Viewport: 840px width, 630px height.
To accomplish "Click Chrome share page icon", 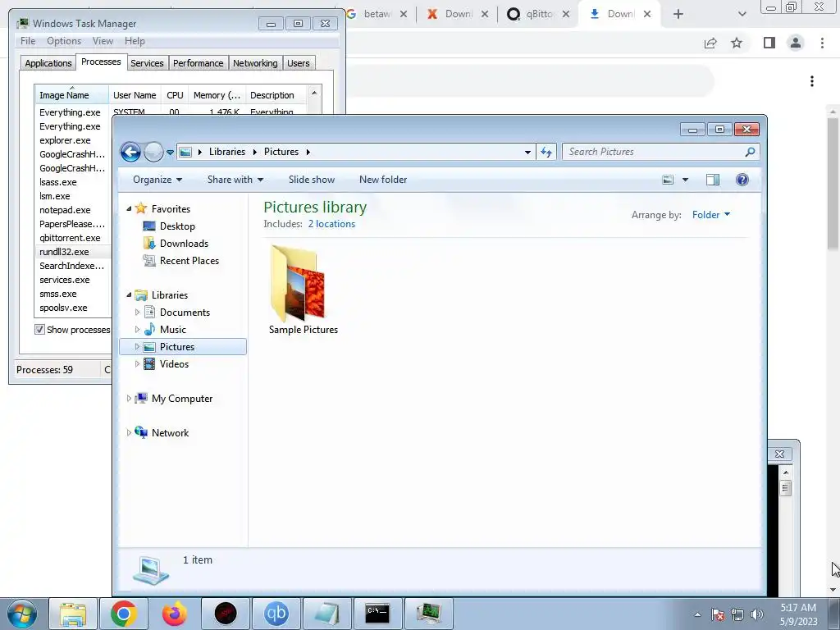I will (710, 43).
